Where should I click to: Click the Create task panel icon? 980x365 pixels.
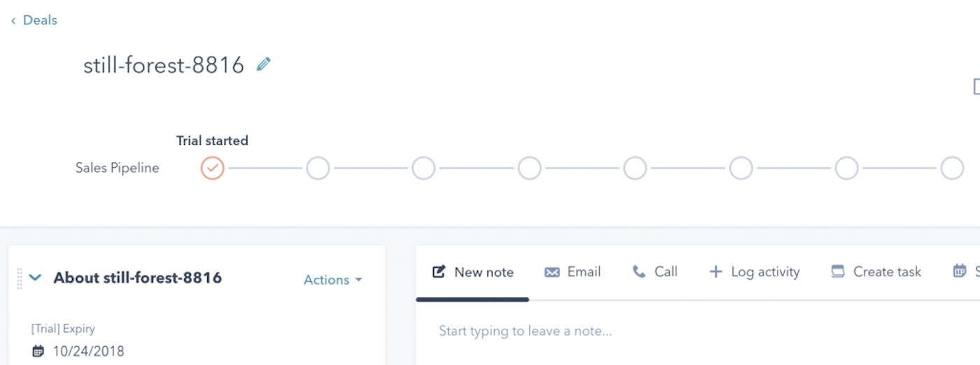pyautogui.click(x=837, y=272)
